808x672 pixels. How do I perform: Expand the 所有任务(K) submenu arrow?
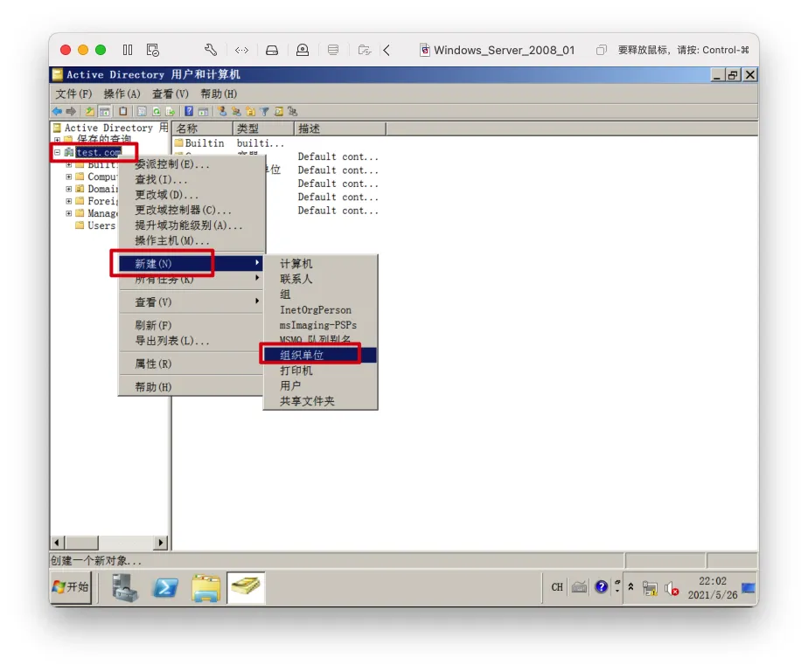(x=257, y=279)
